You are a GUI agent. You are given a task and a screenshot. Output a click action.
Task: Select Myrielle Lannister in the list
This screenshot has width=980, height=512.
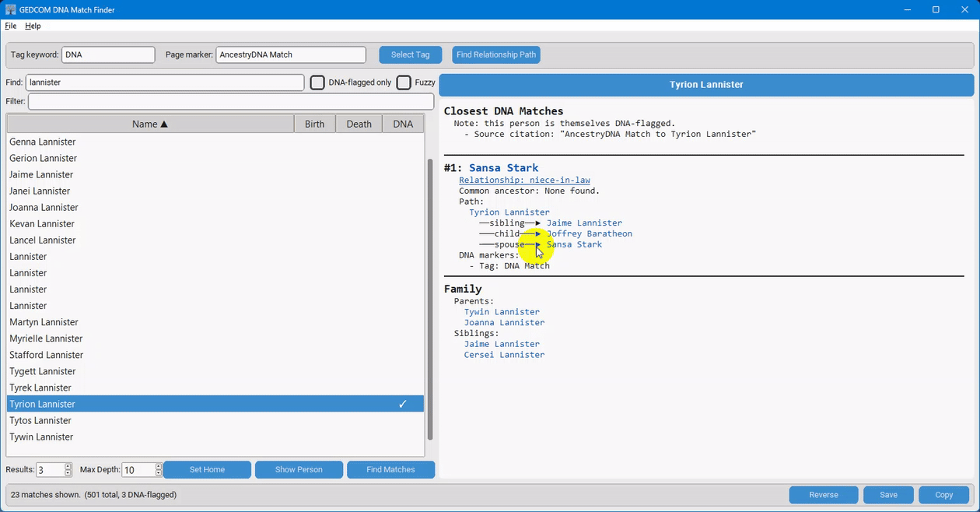coord(215,338)
